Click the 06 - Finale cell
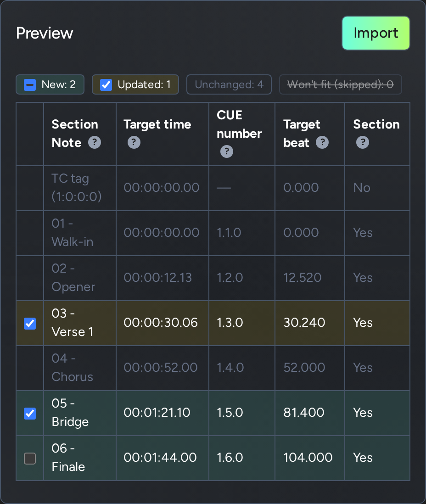The height and width of the screenshot is (504, 426). 80,458
